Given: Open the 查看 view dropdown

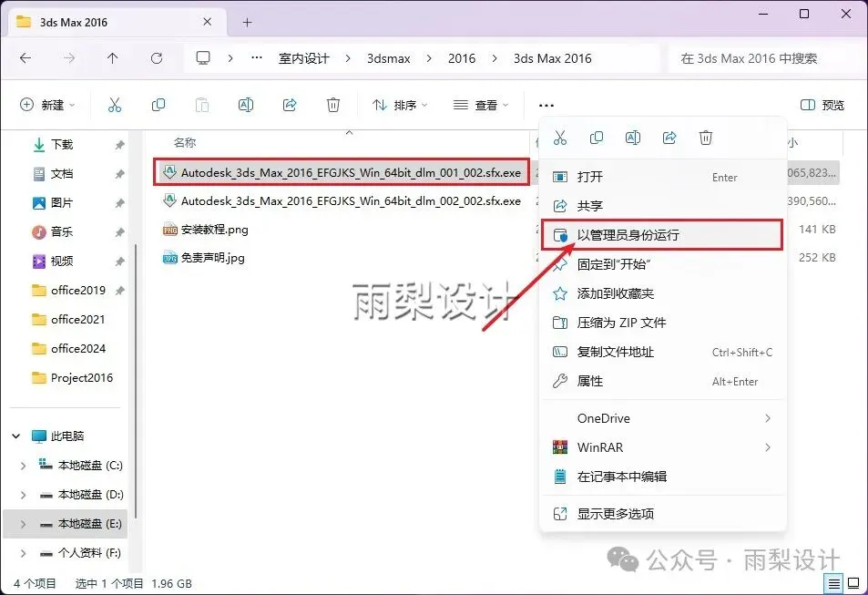Looking at the screenshot, I should 481,105.
